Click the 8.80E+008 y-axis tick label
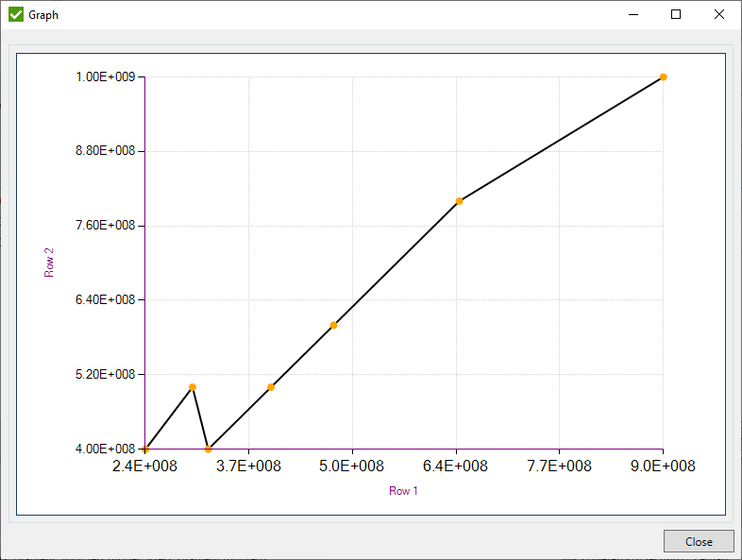Viewport: 742px width, 560px height. tap(105, 151)
